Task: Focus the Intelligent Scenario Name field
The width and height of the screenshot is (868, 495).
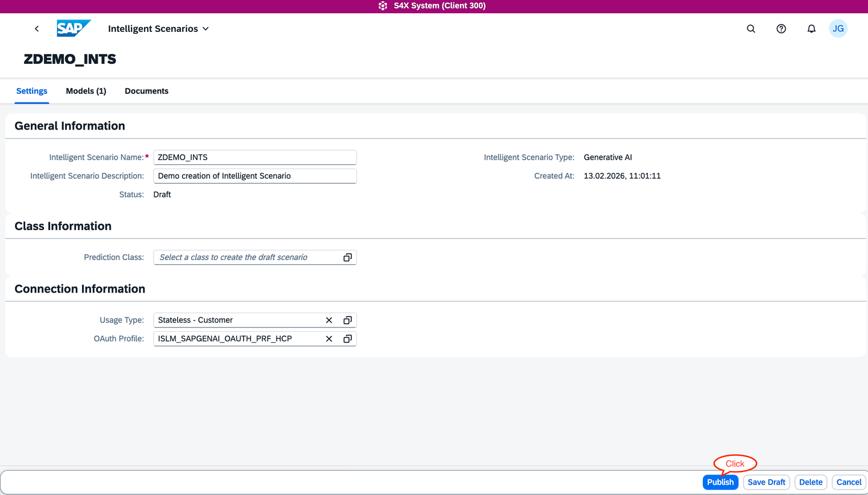Action: (x=255, y=157)
